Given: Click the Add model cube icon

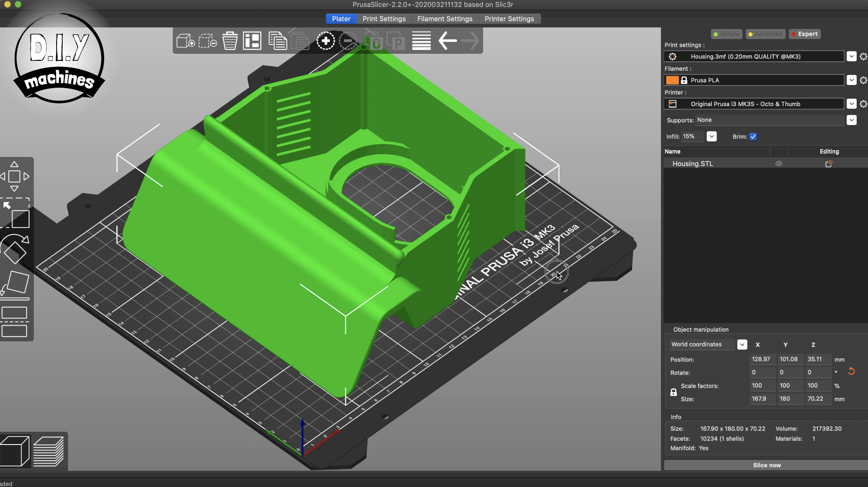Looking at the screenshot, I should tap(185, 41).
